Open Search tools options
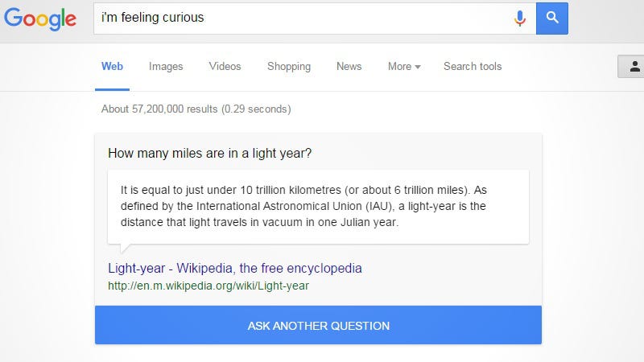This screenshot has height=362, width=644. pyautogui.click(x=473, y=66)
